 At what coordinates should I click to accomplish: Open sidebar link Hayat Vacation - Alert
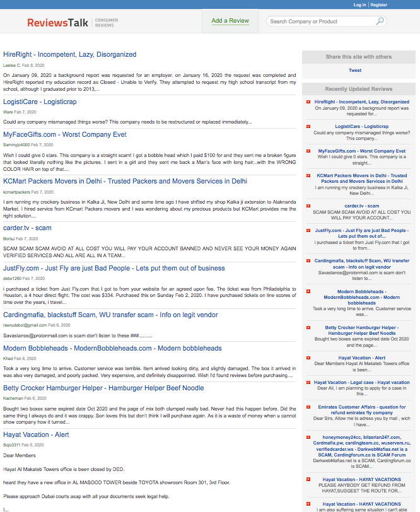pyautogui.click(x=362, y=358)
